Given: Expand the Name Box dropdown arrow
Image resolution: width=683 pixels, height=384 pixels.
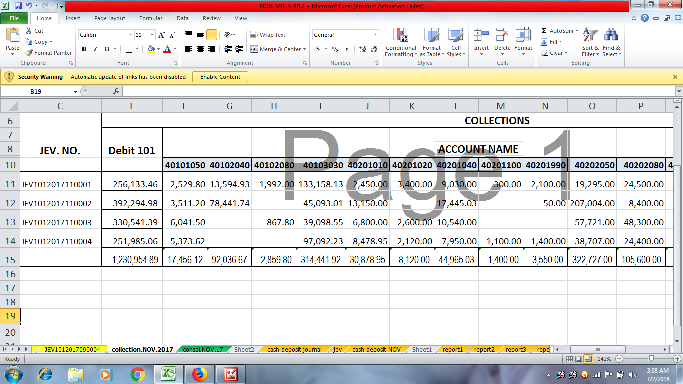Looking at the screenshot, I should point(75,91).
